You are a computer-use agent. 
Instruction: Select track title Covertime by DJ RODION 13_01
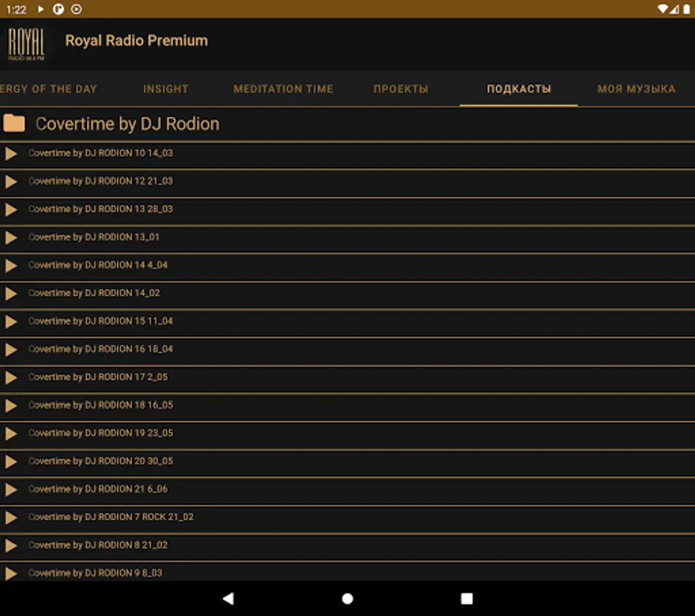tap(94, 237)
